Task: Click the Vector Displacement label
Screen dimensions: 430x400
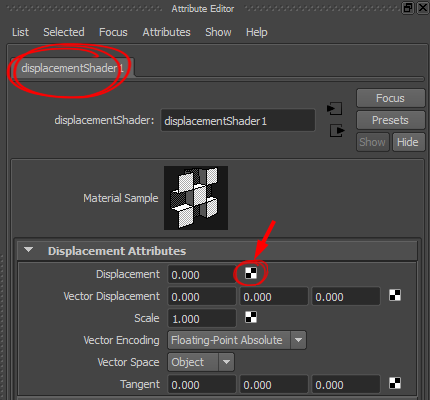Action: pyautogui.click(x=112, y=296)
